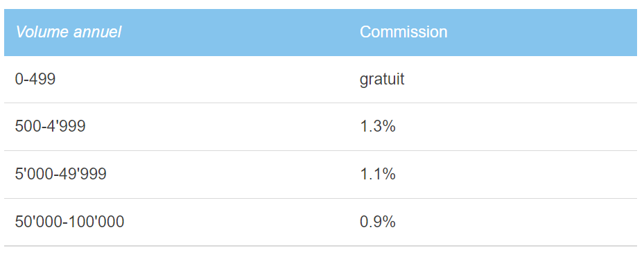Click the Volume annuel column header
The image size is (644, 257).
(x=68, y=32)
